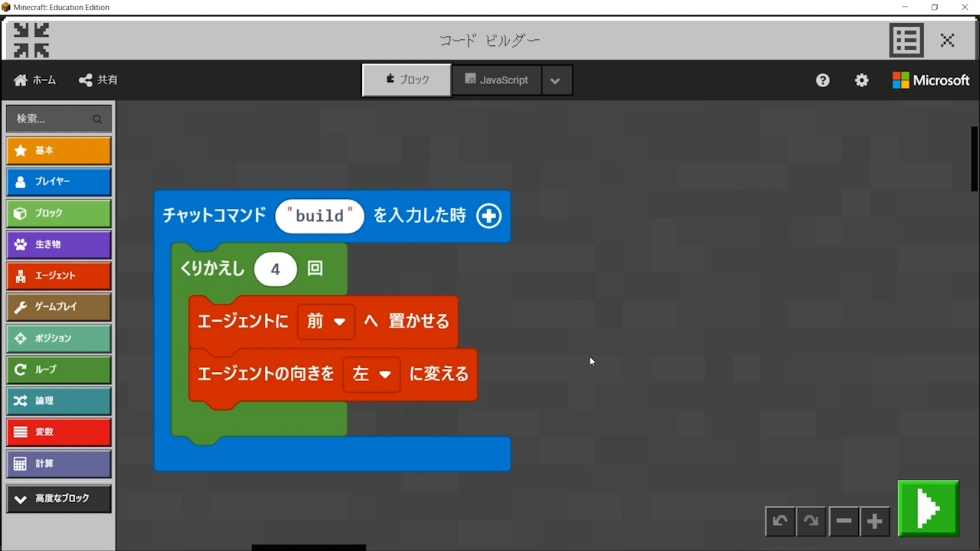
Task: Switch to the JavaScript tab
Action: [x=497, y=80]
